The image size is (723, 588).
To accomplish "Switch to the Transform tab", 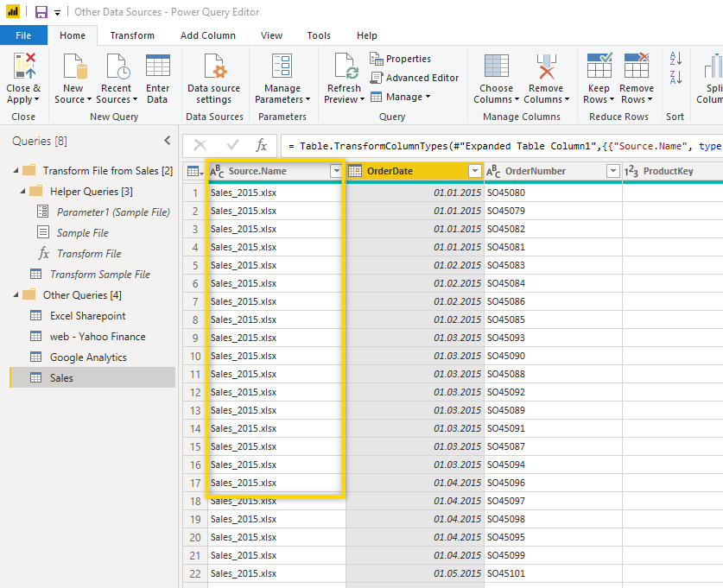I will point(132,35).
